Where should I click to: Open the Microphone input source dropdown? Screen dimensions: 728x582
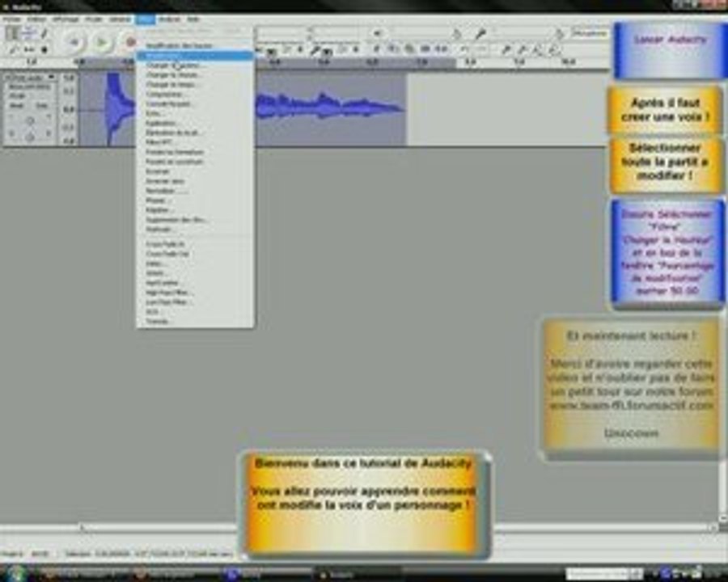pos(589,33)
